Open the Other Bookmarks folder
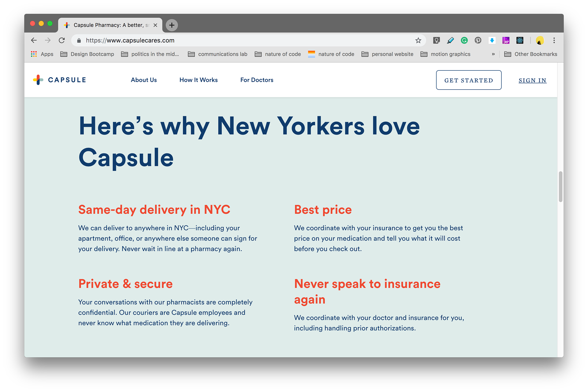The height and width of the screenshot is (392, 588). click(x=531, y=54)
